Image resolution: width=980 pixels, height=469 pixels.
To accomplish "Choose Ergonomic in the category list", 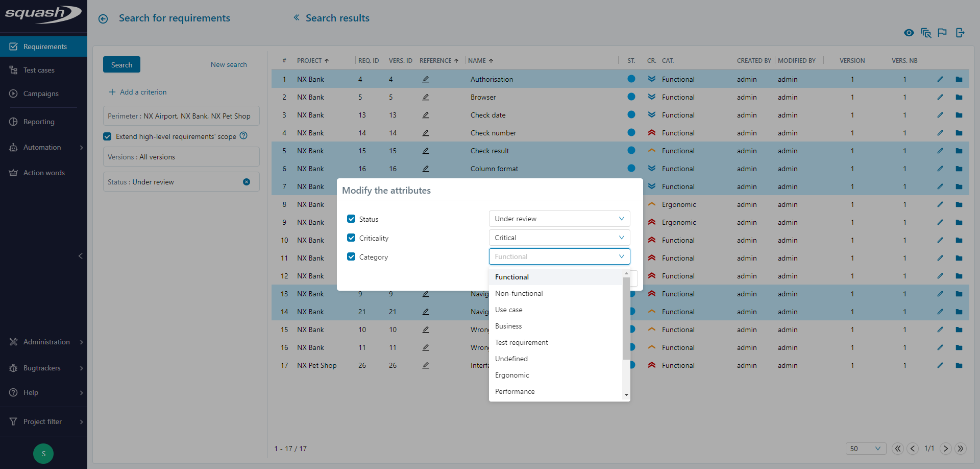I will tap(512, 375).
